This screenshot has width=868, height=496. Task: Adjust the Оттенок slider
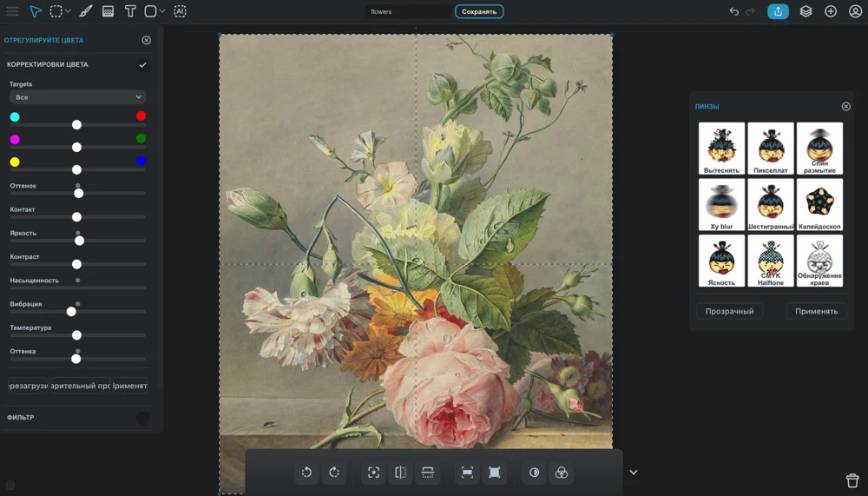click(77, 193)
